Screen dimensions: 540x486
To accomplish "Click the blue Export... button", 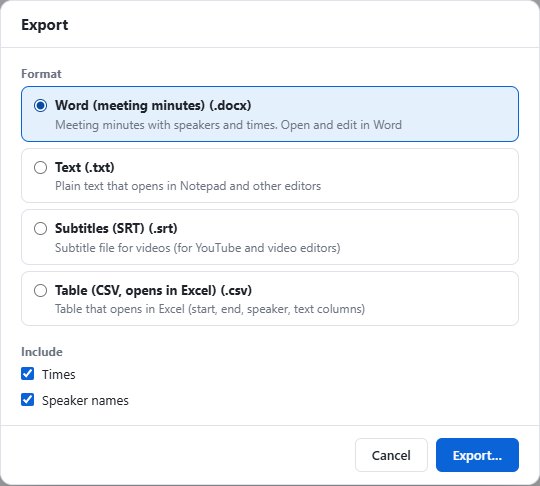I will click(477, 455).
